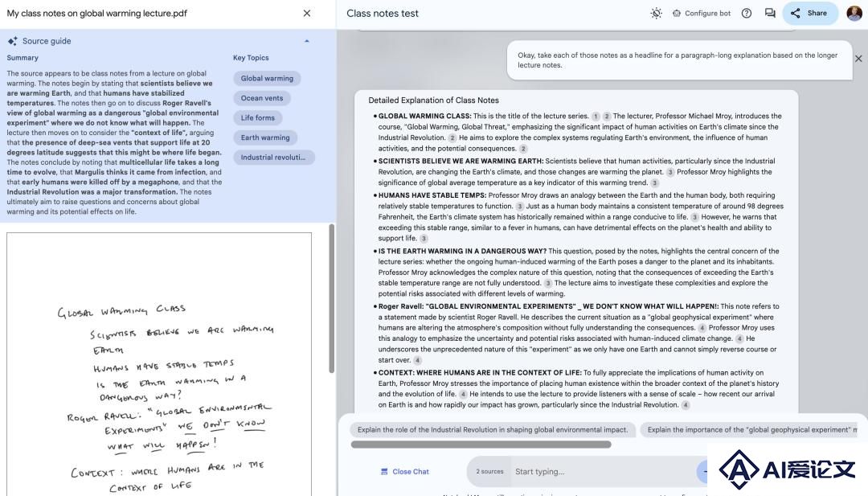Select the Life forms key topic
Image resolution: width=868 pixels, height=496 pixels.
tap(257, 118)
